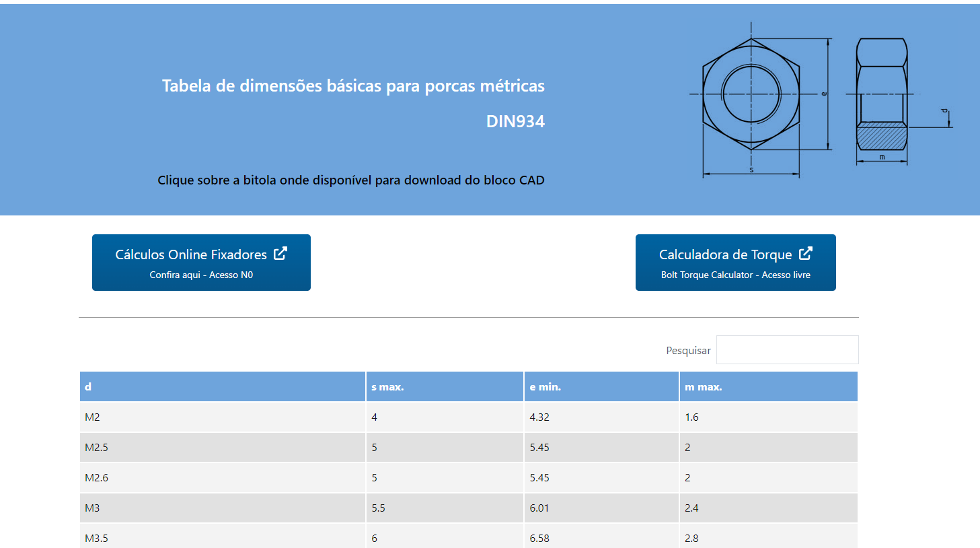Select the M2.6 size entry
Screen dimensions: 980x548
96,478
